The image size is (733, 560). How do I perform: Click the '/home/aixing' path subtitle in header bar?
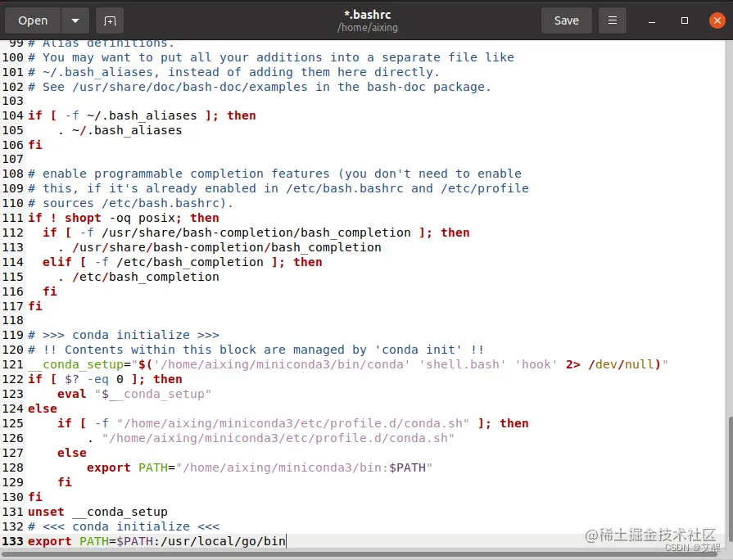tap(368, 28)
